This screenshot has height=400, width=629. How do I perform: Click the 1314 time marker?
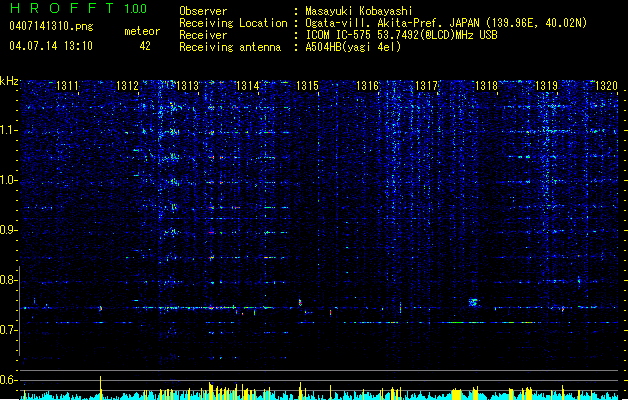(x=247, y=85)
